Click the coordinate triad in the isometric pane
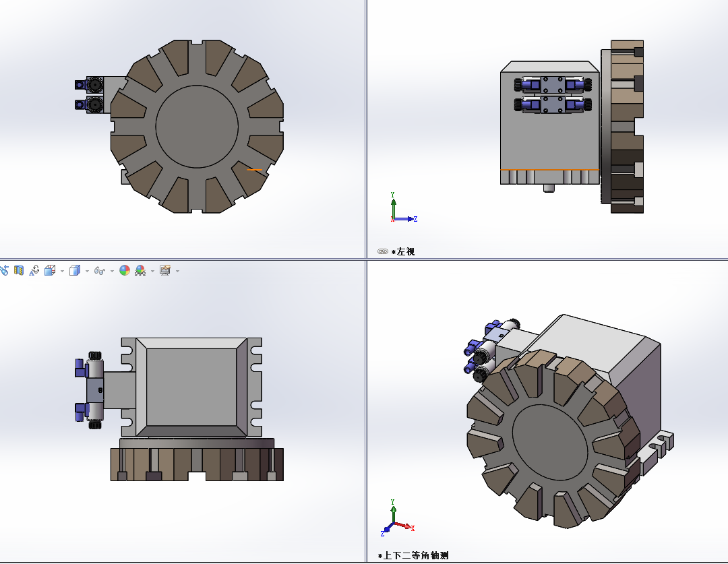This screenshot has width=728, height=564. coord(398,518)
